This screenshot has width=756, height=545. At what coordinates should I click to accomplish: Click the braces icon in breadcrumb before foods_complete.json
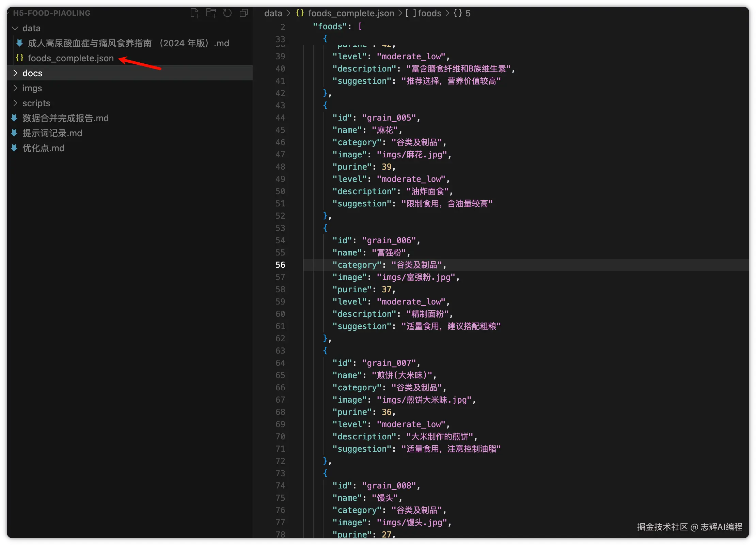(300, 13)
